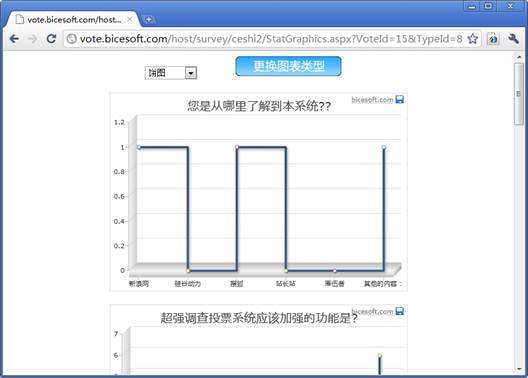Save the first chart using the floppy icon

coord(400,100)
